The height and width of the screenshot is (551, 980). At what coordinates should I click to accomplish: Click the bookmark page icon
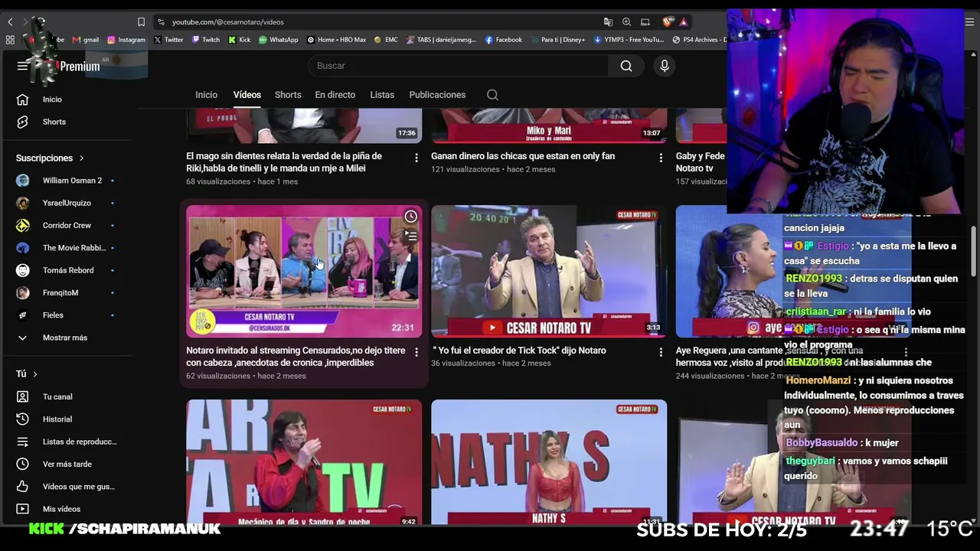pyautogui.click(x=141, y=22)
